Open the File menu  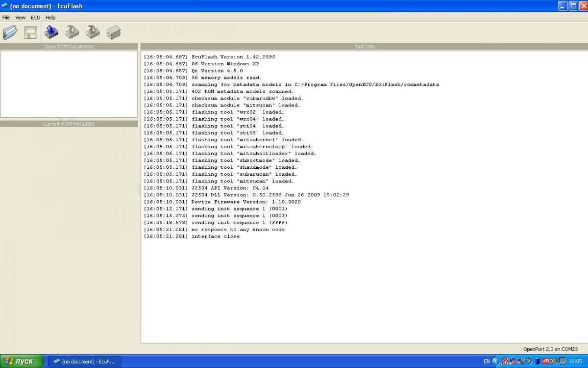6,18
